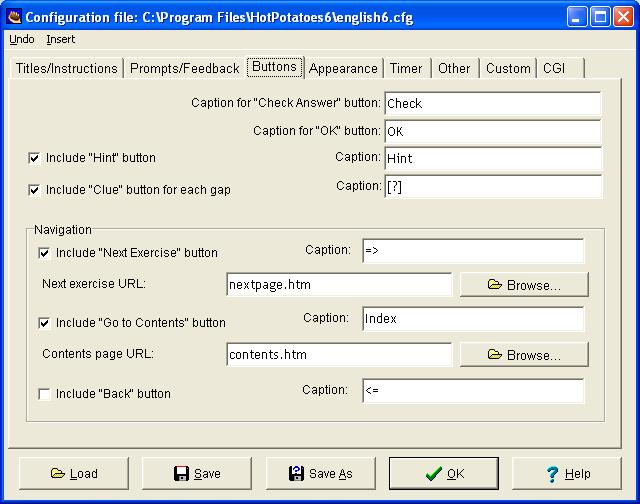640x504 pixels.
Task: Click the Next Exercise caption field with =>
Action: click(x=473, y=251)
